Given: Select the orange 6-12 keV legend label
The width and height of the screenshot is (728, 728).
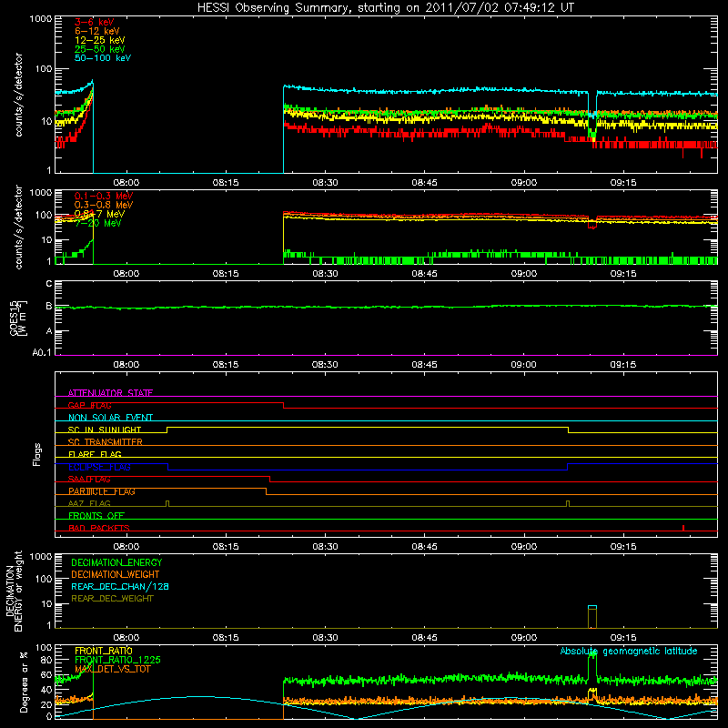Looking at the screenshot, I should (x=97, y=31).
